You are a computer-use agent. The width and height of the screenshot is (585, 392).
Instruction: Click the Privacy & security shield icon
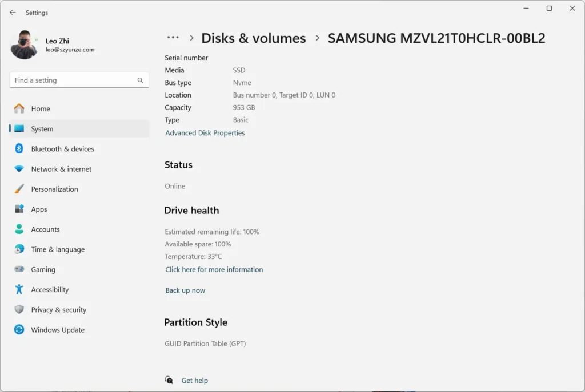click(19, 309)
